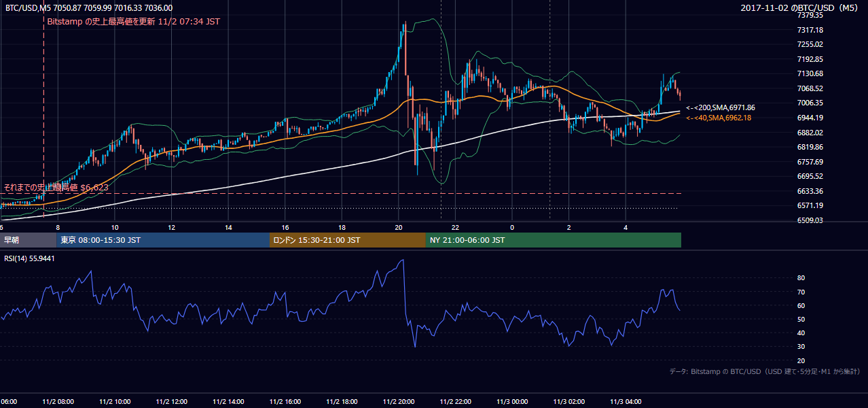The image size is (868, 408).
Task: Click the RSI scale value 30
Action: point(801,346)
